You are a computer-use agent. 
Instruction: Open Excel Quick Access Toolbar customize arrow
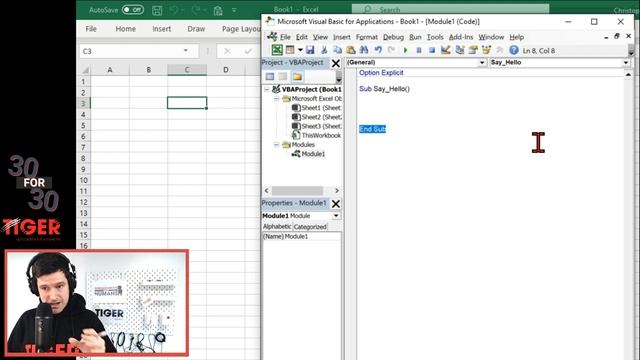click(234, 10)
